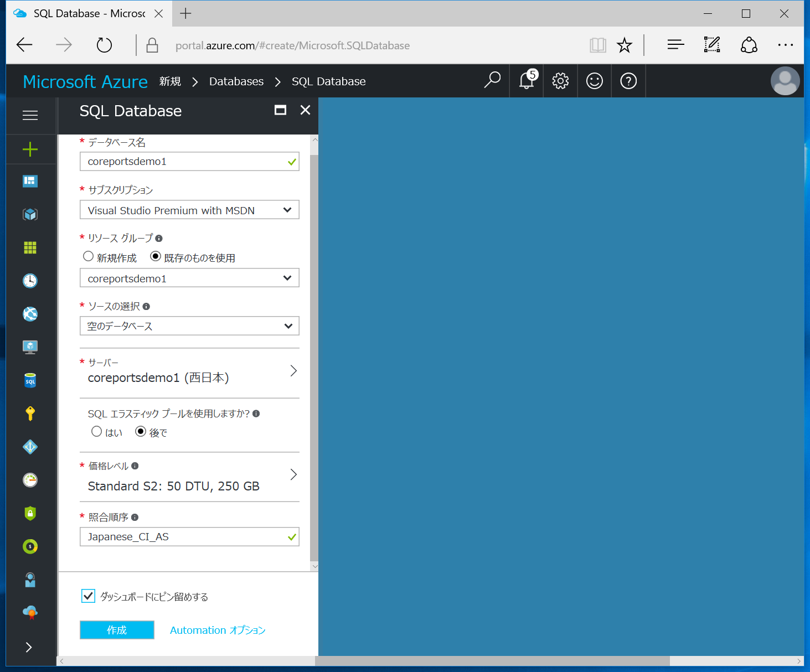Click the リソース グループ info icon

coord(159,239)
